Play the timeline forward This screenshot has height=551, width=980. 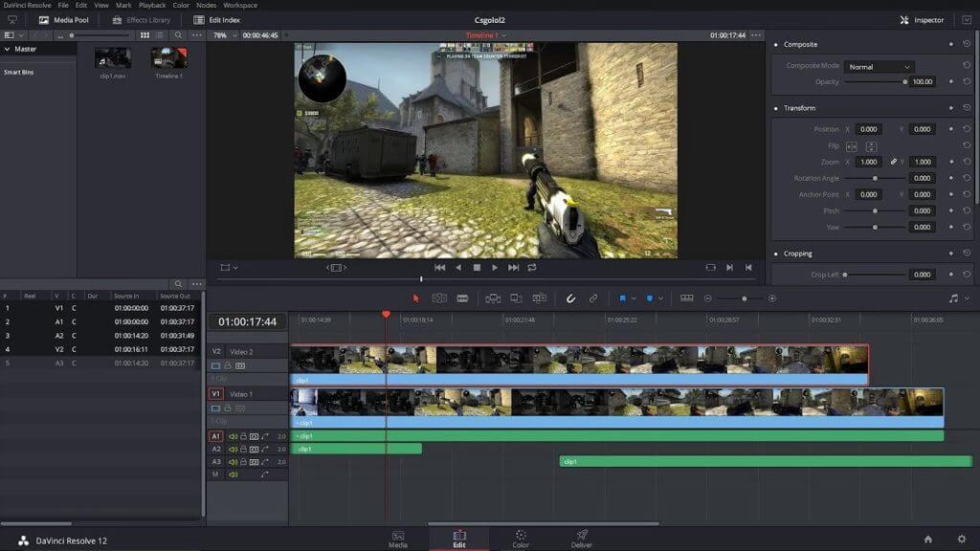pos(495,268)
